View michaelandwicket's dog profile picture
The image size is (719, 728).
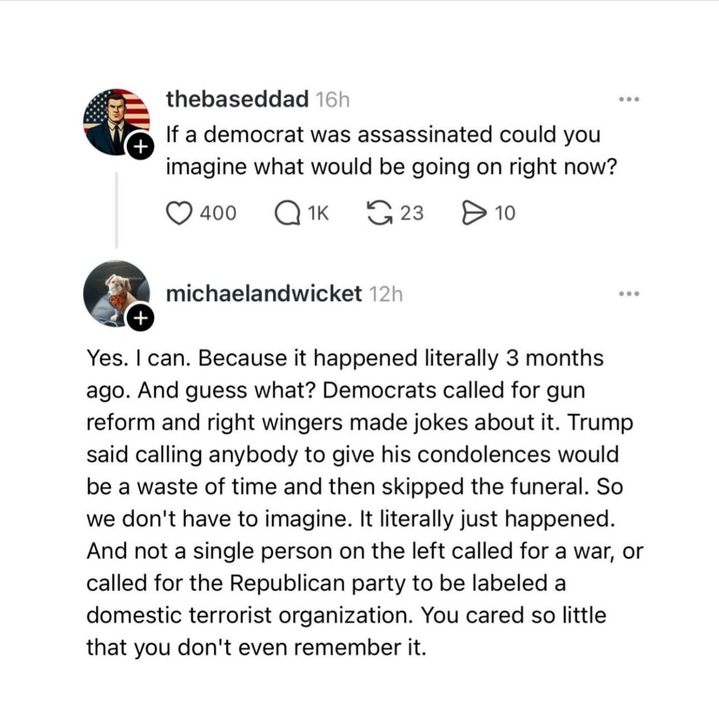point(116,293)
